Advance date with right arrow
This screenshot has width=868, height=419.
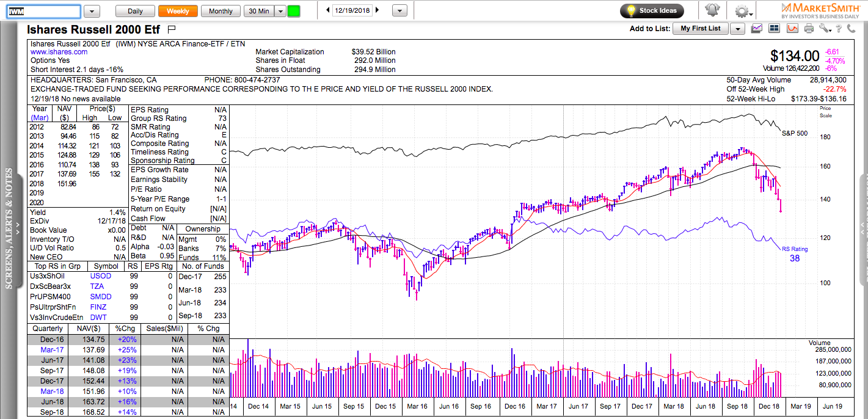point(377,10)
